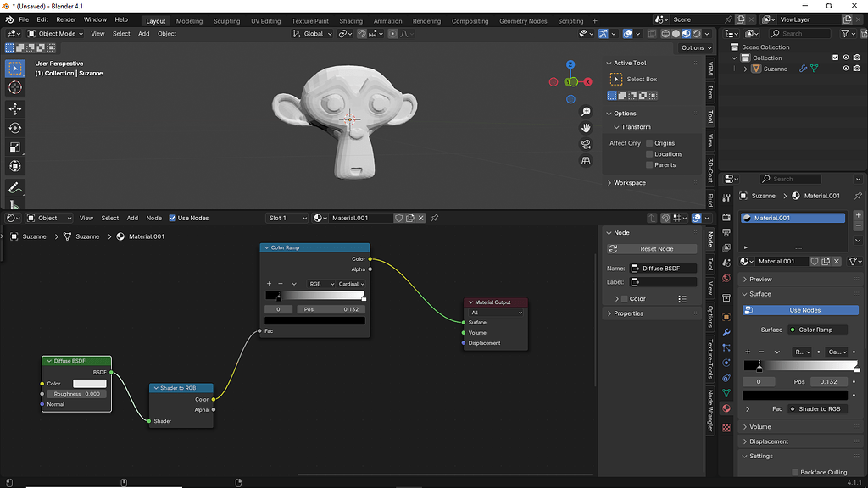Image resolution: width=868 pixels, height=488 pixels.
Task: Click the viewport Options button
Action: 697,47
